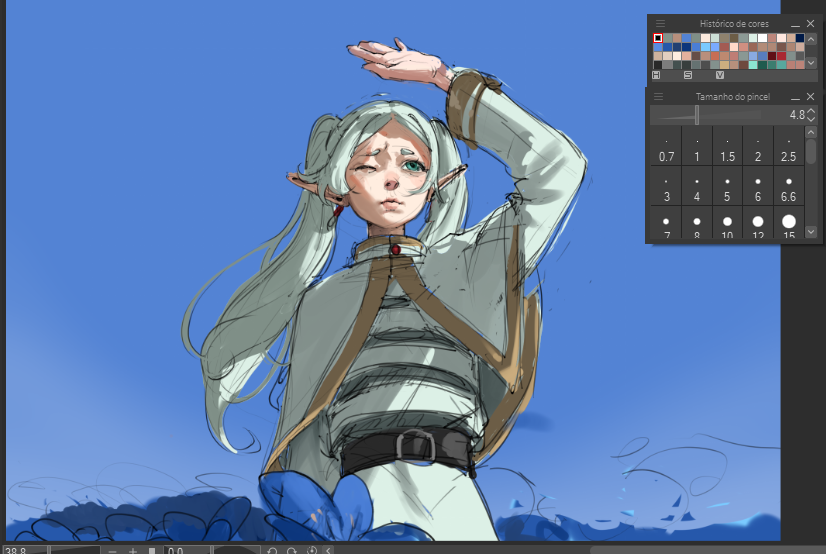Click the brush size value 4.8
Screen dimensions: 826x554
pos(797,115)
